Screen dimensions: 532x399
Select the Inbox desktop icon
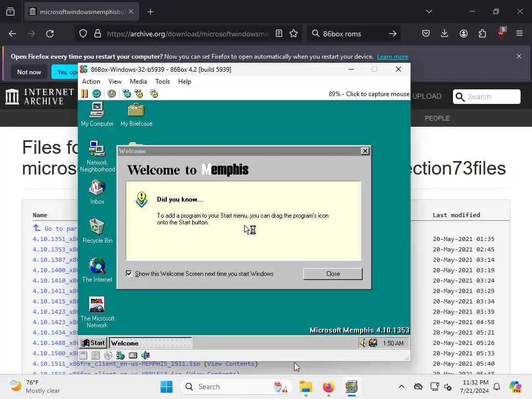click(97, 192)
